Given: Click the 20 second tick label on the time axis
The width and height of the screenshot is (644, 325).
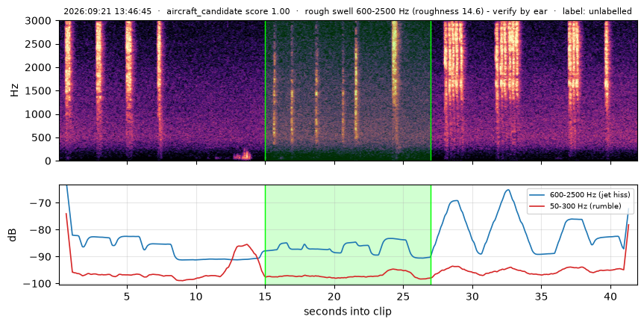Looking at the screenshot, I should point(334,296).
